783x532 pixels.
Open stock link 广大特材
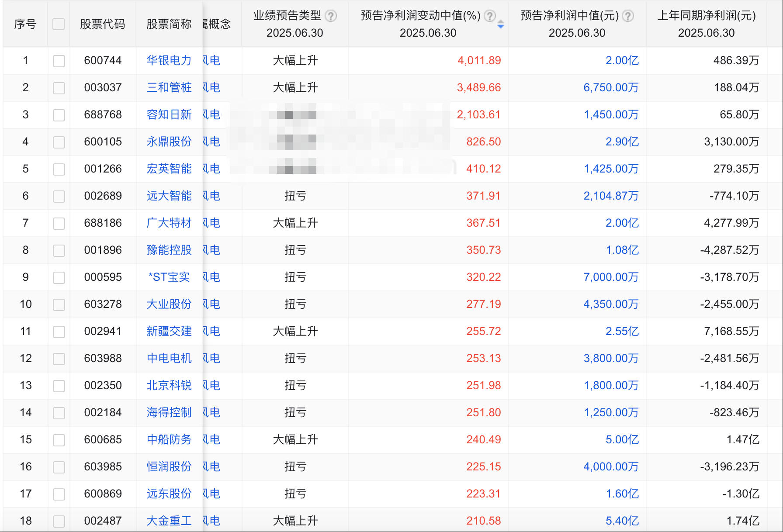(169, 223)
